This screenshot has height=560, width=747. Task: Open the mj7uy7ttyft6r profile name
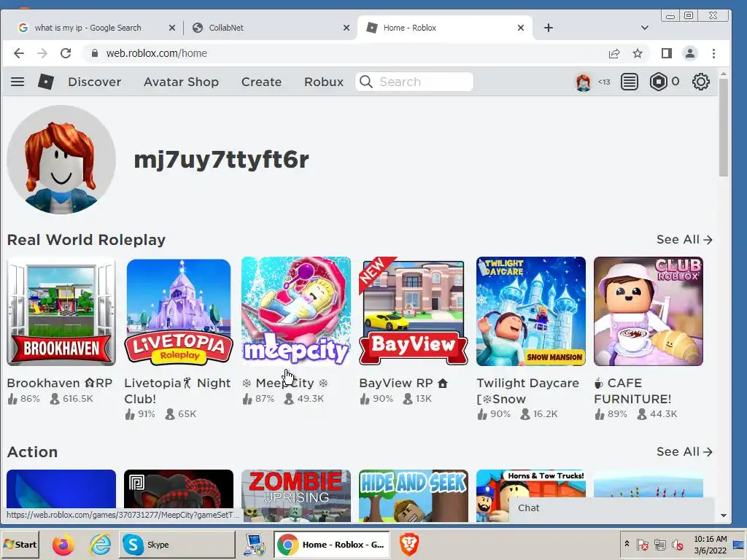tap(221, 160)
